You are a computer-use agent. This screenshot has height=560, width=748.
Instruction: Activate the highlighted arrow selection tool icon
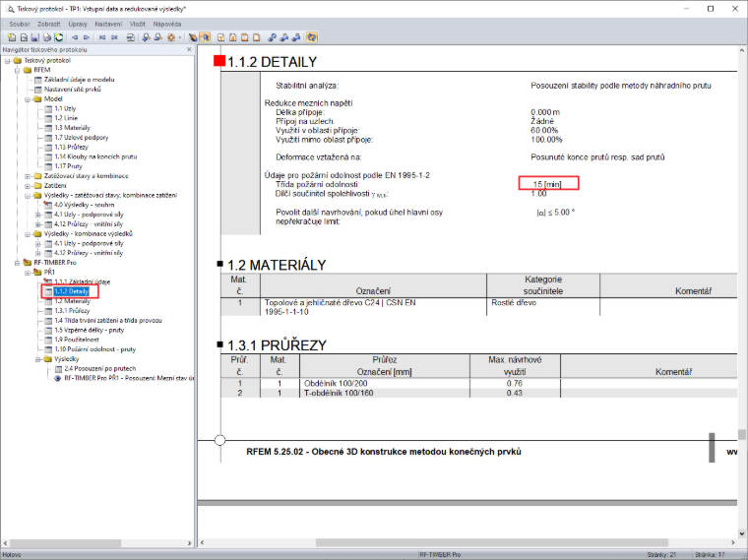tap(205, 37)
